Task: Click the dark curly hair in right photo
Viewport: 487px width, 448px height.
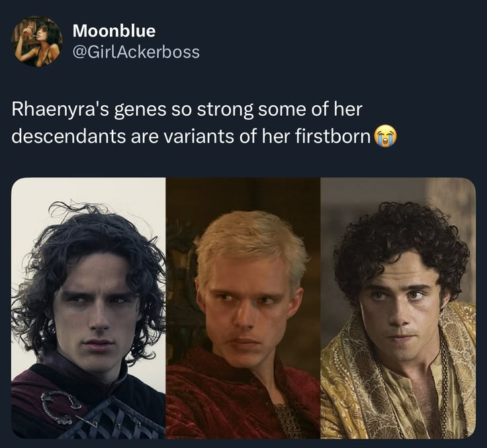Action: click(401, 236)
